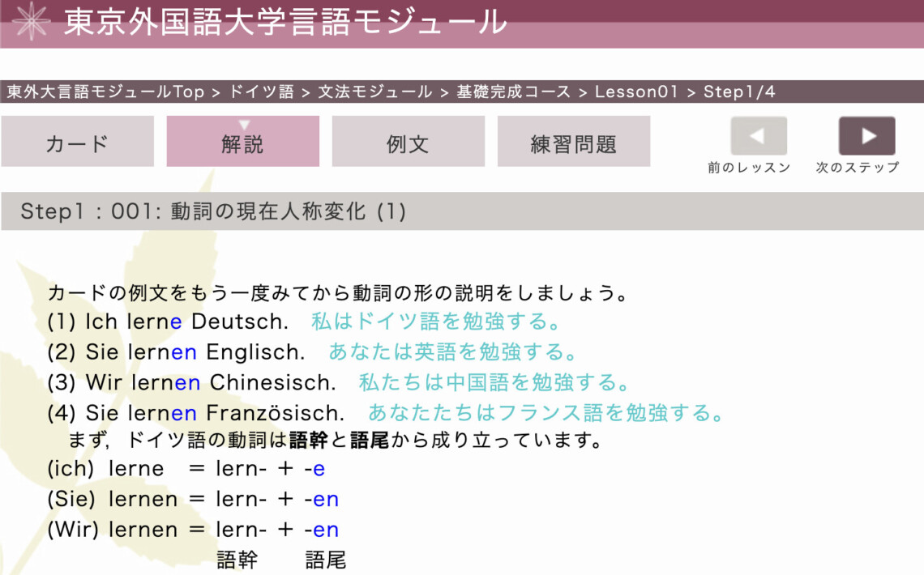Switch to the 例文 tab
This screenshot has height=575, width=924.
tap(408, 143)
